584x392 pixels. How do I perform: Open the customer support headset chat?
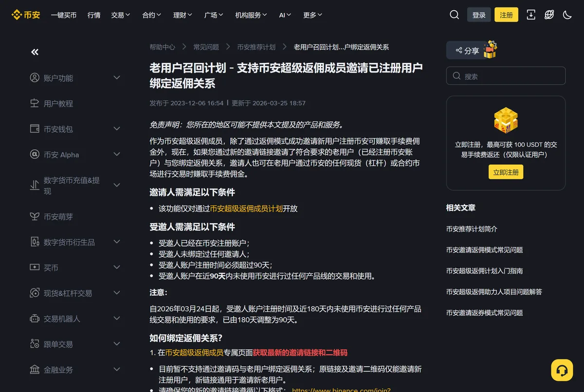pos(562,370)
